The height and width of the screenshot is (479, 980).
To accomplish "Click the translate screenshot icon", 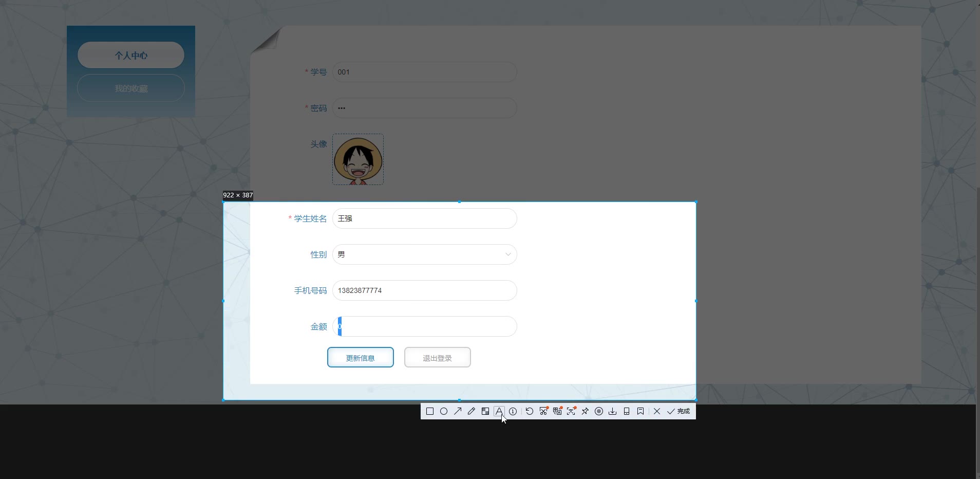I will coord(557,411).
